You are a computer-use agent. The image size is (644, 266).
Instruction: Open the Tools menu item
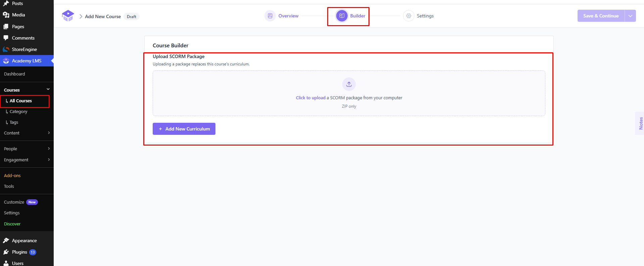click(9, 186)
